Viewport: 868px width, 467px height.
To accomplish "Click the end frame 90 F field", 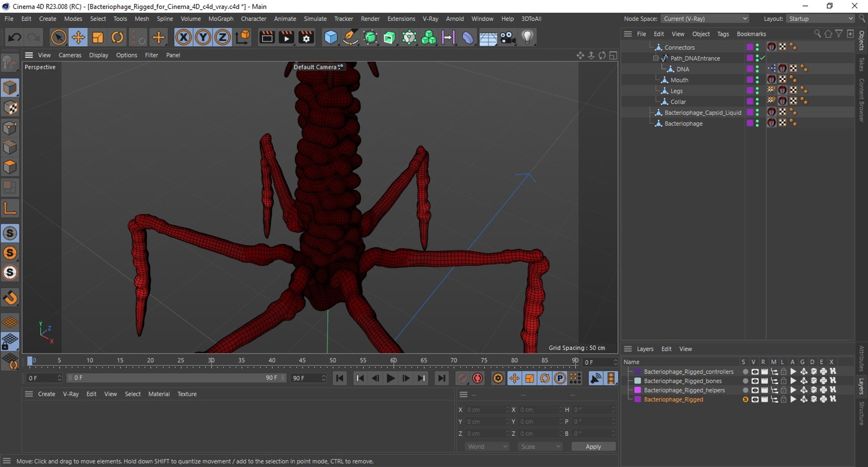I will 309,378.
